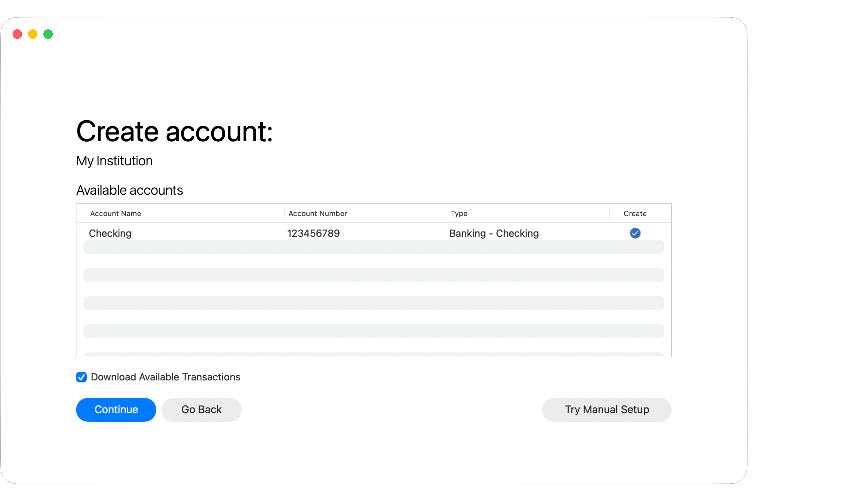Open Try Manual Setup
868x501 pixels.
pyautogui.click(x=606, y=409)
